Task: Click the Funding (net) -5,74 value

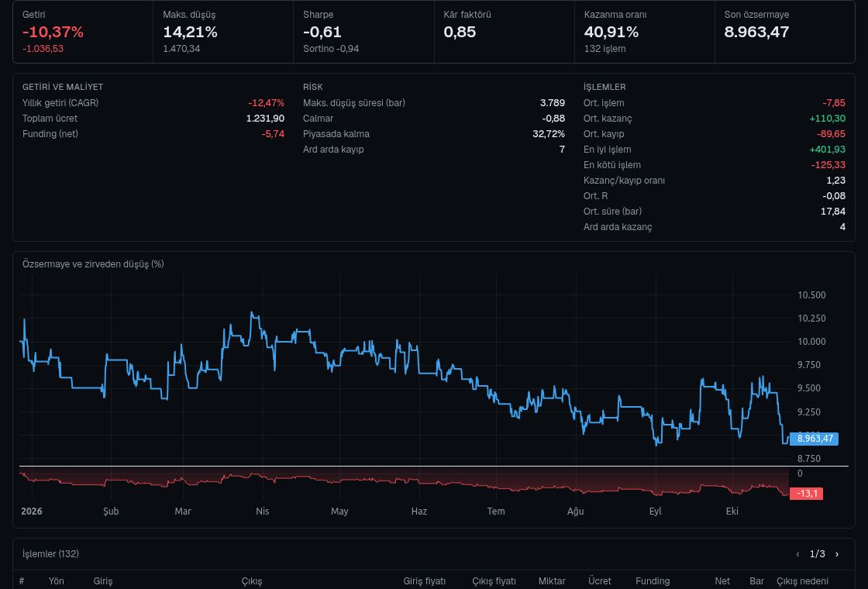Action: (273, 134)
